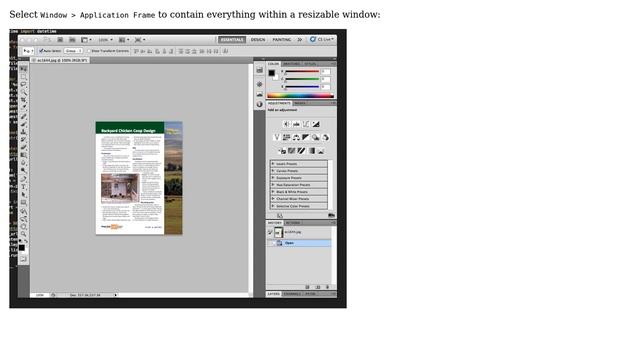Select the Move tool in the toolbox
The height and width of the screenshot is (360, 640).
pos(24,69)
